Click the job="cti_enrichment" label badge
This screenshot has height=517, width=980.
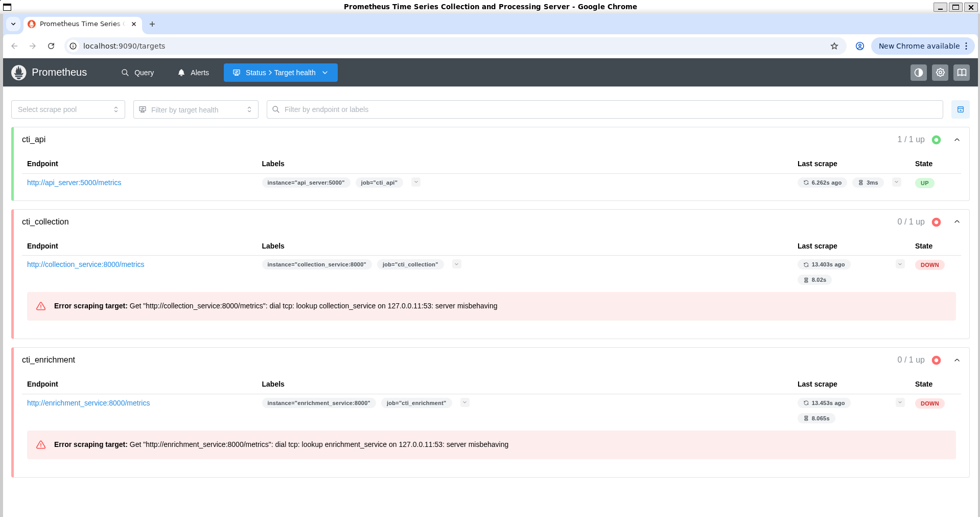tap(416, 403)
